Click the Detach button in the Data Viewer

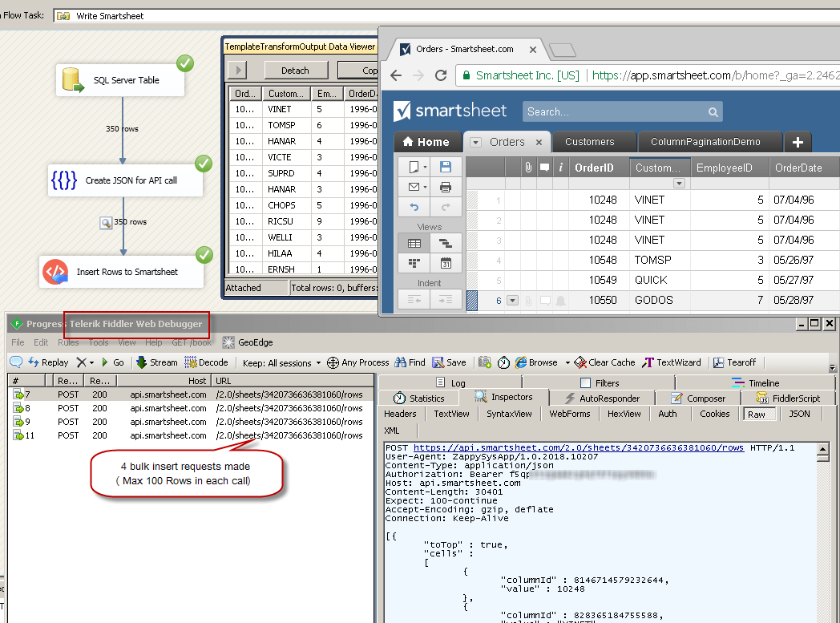tap(296, 70)
